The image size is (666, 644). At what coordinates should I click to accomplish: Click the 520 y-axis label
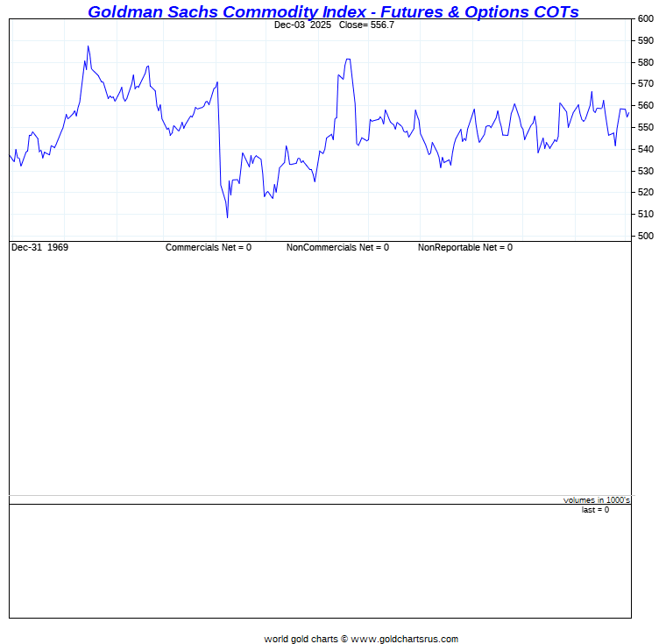pyautogui.click(x=646, y=193)
